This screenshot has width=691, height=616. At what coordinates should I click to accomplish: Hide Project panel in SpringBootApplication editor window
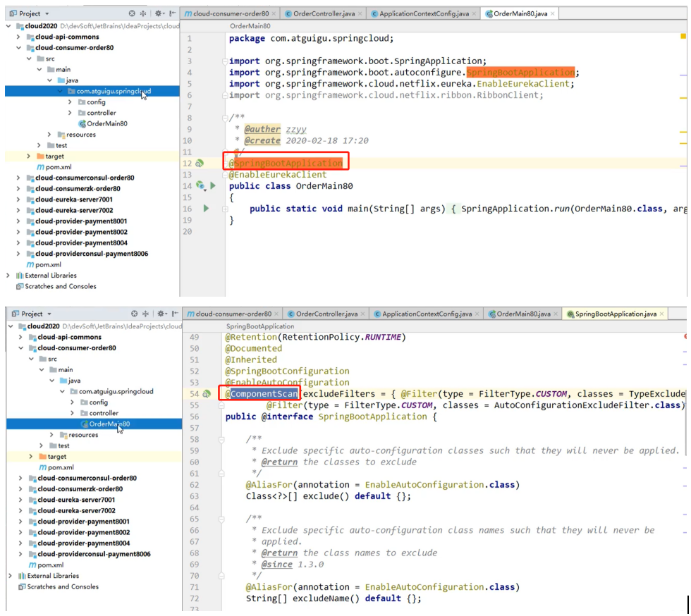pyautogui.click(x=175, y=314)
